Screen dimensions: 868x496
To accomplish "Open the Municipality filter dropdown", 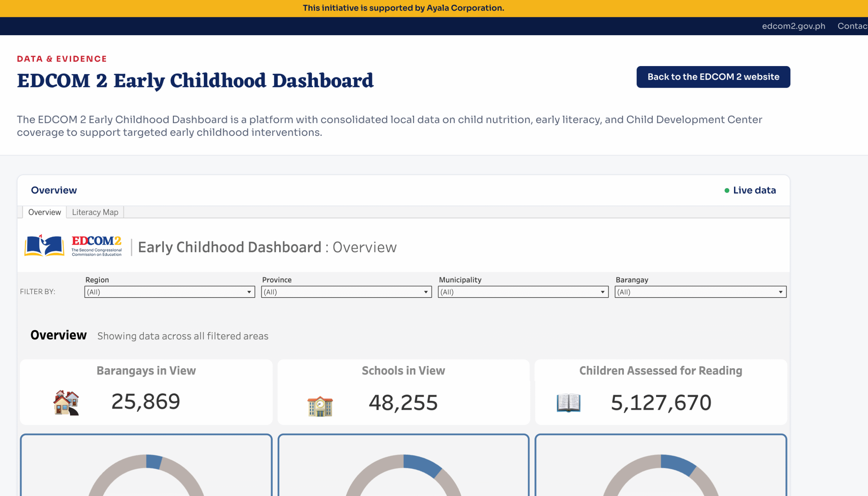I will (523, 292).
